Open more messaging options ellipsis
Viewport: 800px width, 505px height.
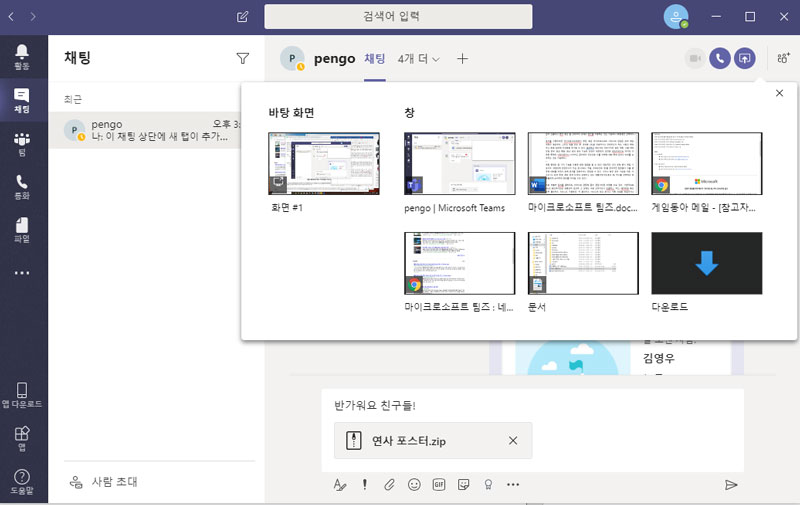(x=513, y=485)
